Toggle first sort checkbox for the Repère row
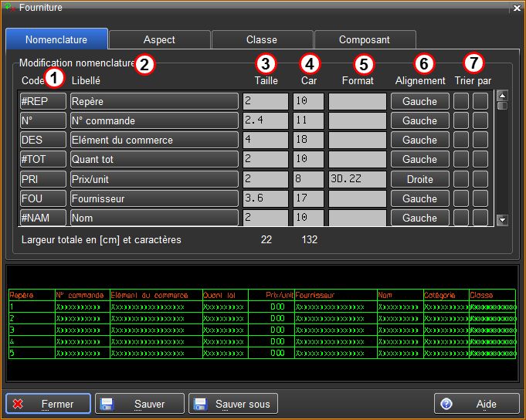Image resolution: width=526 pixels, height=420 pixels. [x=461, y=101]
